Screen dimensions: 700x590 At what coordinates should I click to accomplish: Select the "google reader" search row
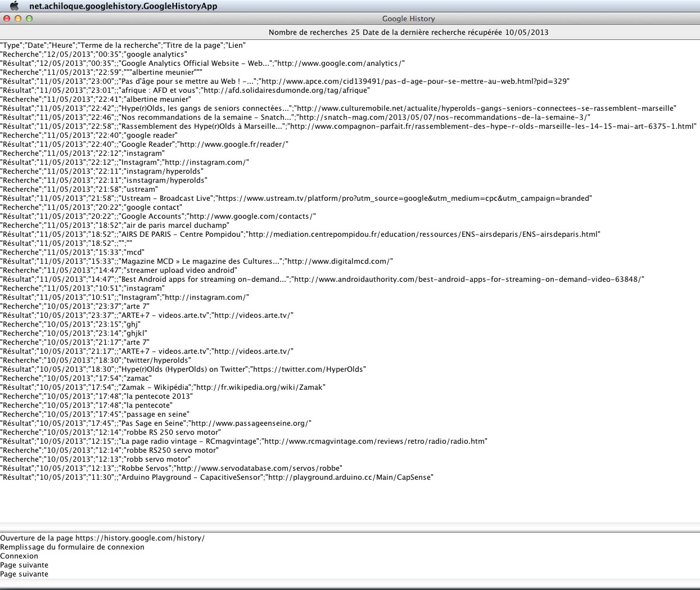tap(88, 136)
